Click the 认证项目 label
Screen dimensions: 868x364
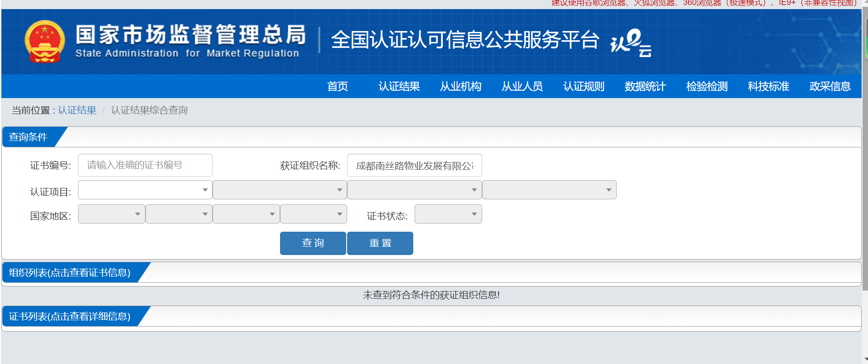(51, 192)
